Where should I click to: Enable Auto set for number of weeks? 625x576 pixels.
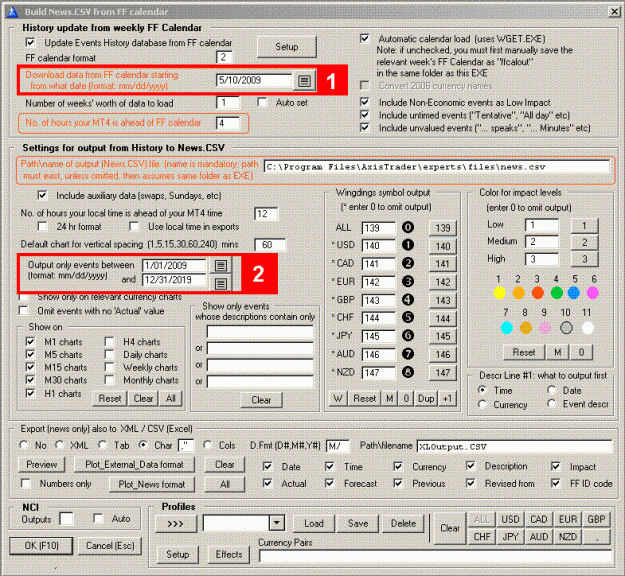pos(262,102)
